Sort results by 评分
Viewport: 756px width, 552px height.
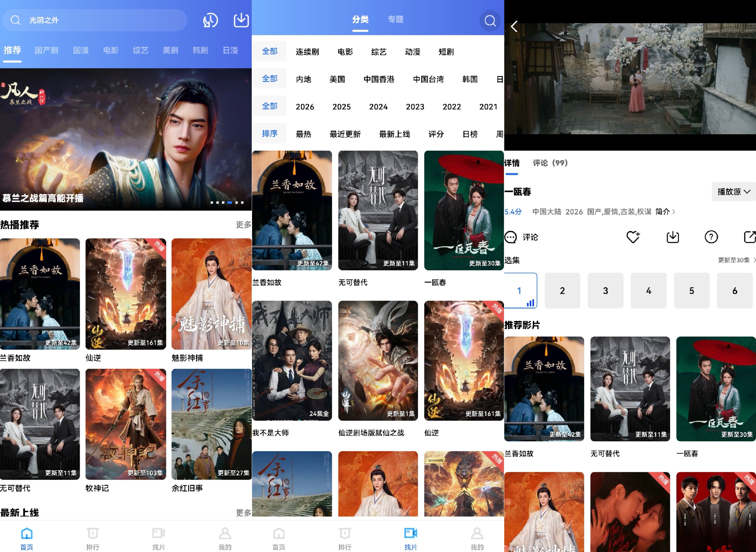pos(436,134)
